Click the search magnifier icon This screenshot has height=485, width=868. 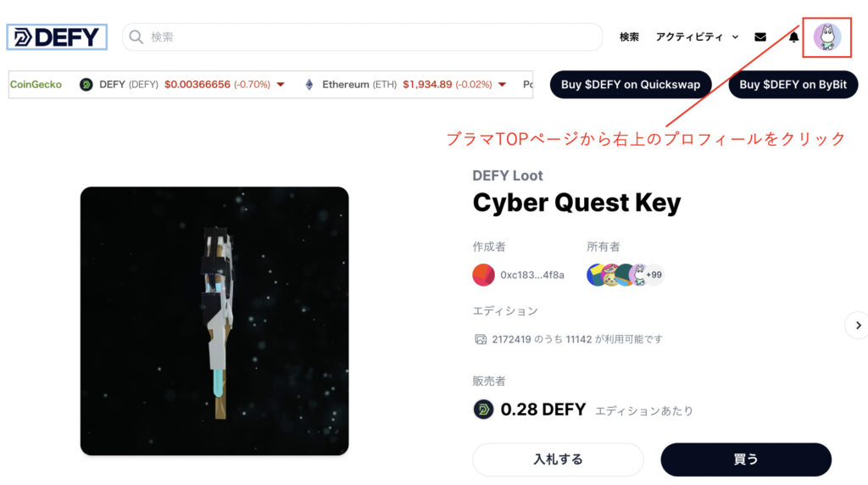click(x=136, y=37)
